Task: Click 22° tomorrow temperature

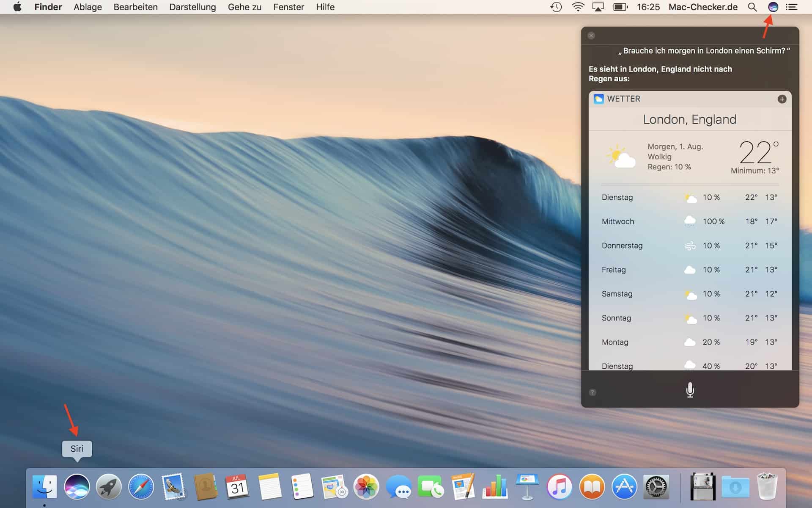Action: pyautogui.click(x=759, y=152)
